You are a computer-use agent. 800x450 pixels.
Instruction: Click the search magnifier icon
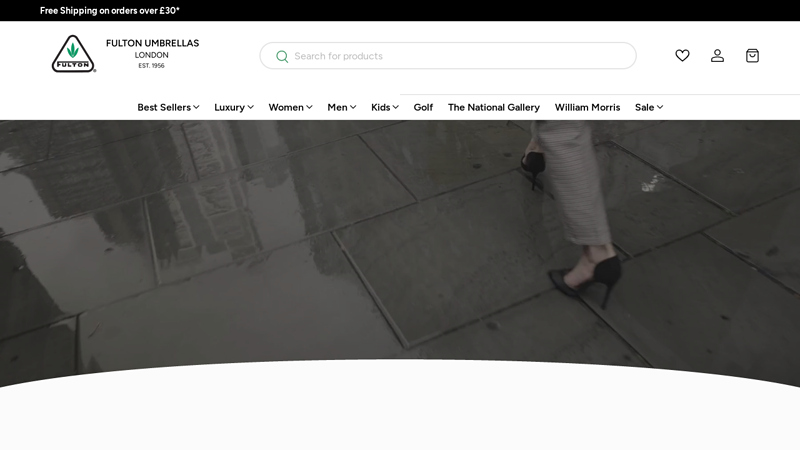tap(282, 56)
